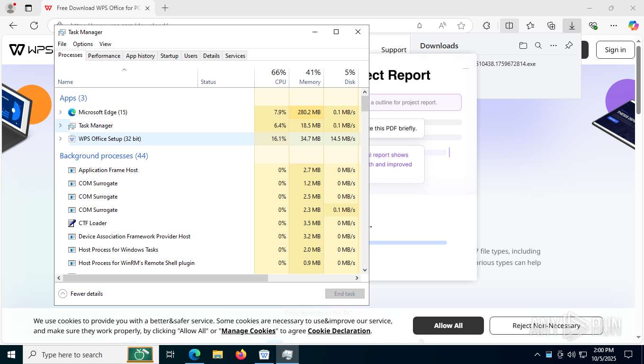Click the Sign in button on WPS page
The width and height of the screenshot is (644, 364).
[x=615, y=50]
